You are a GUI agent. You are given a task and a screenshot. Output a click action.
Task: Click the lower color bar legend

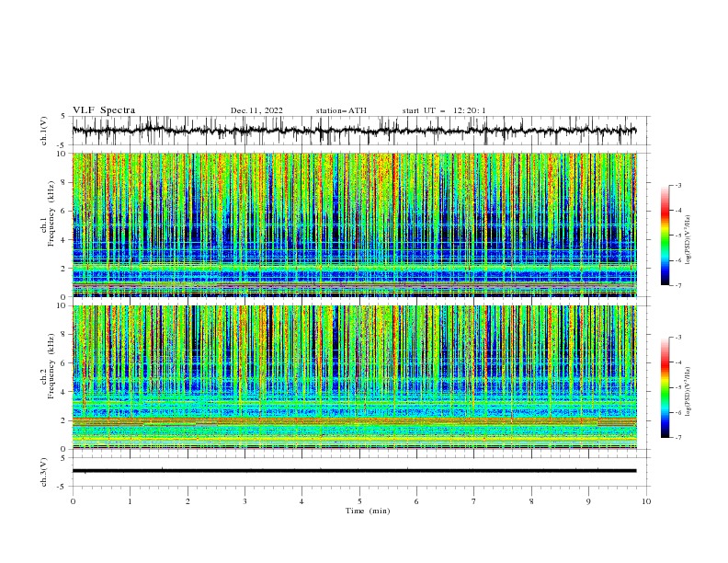[665, 387]
